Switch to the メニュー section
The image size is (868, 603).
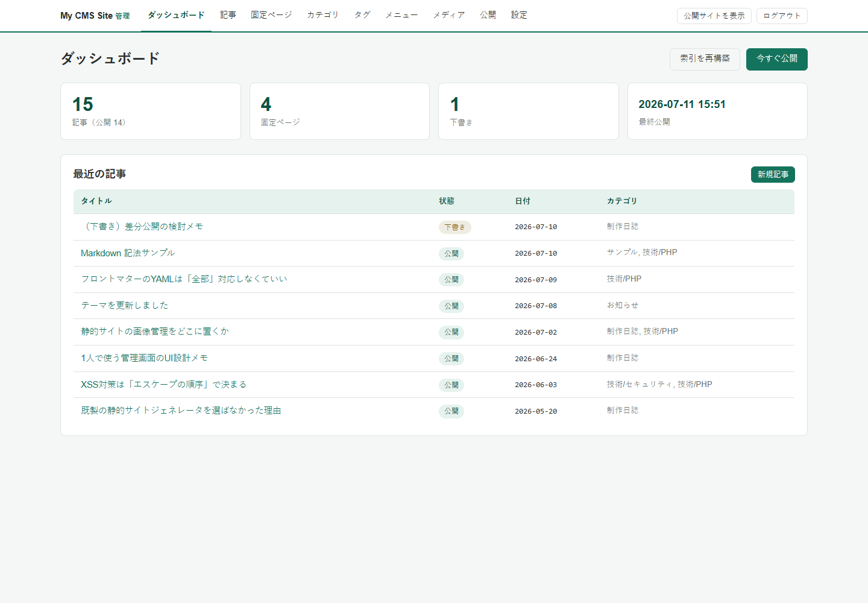pyautogui.click(x=401, y=15)
